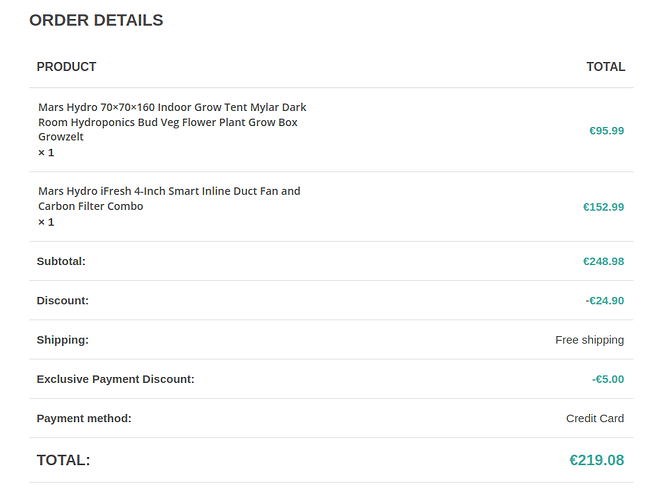Click the Subtotal label
669x500 pixels.
[61, 261]
